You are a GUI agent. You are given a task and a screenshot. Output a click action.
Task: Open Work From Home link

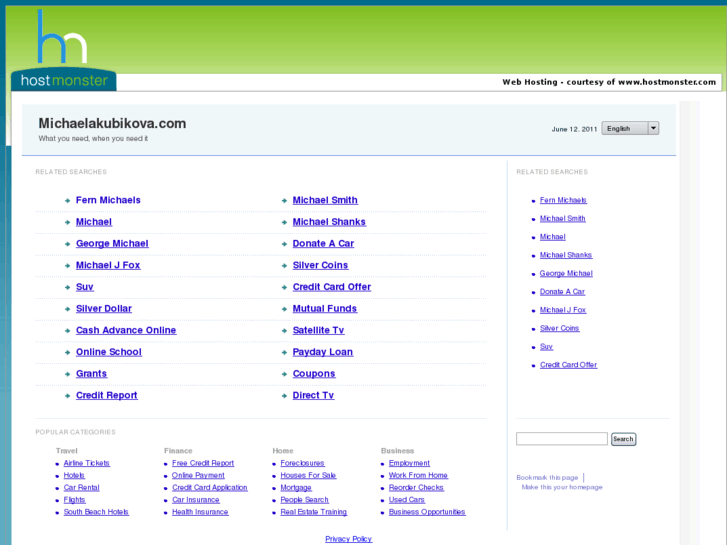(x=418, y=475)
